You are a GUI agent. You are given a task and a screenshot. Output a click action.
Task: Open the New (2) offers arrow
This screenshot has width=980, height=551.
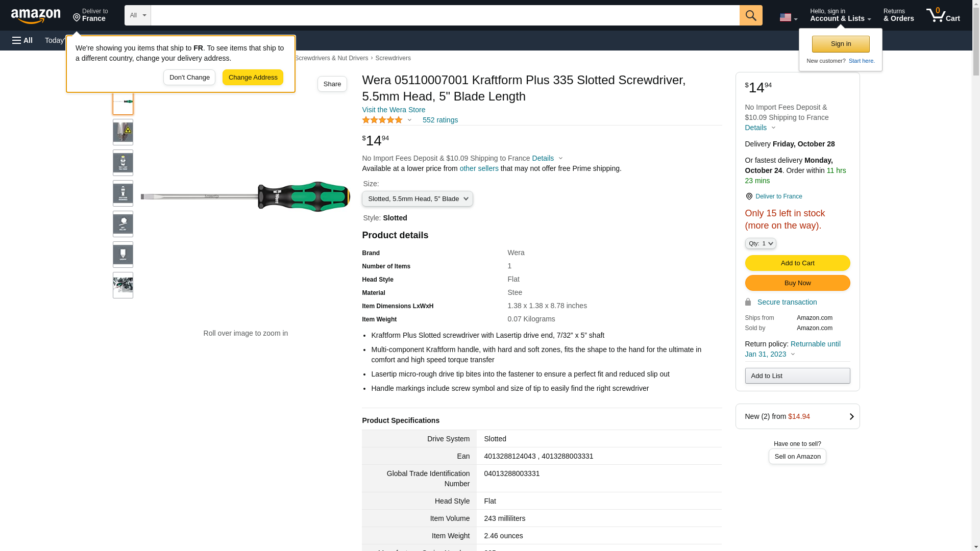click(x=851, y=416)
